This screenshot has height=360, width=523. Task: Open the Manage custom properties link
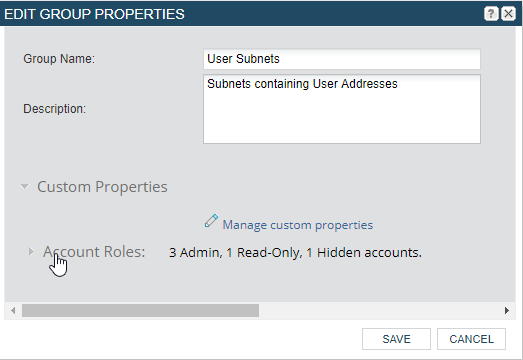point(298,225)
